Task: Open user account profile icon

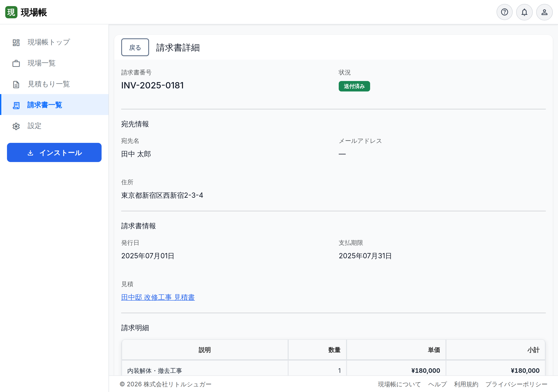Action: click(x=544, y=12)
